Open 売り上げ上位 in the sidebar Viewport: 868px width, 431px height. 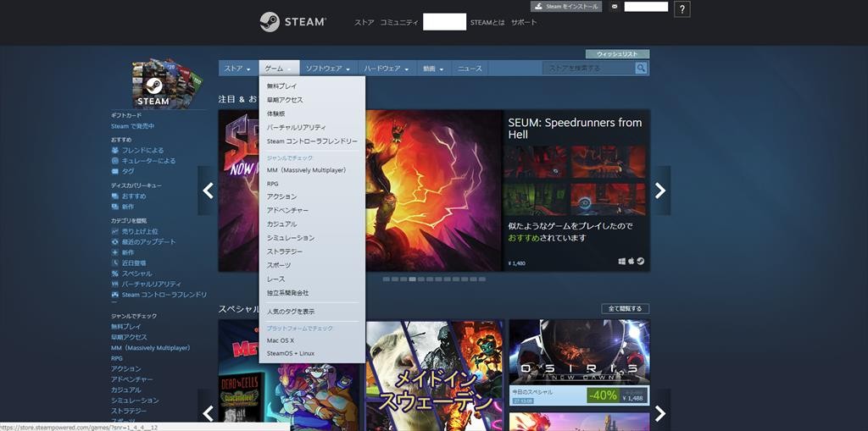140,231
